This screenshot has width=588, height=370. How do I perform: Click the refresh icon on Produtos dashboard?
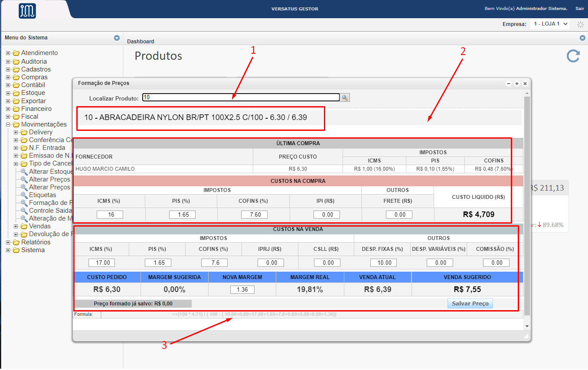(x=573, y=56)
